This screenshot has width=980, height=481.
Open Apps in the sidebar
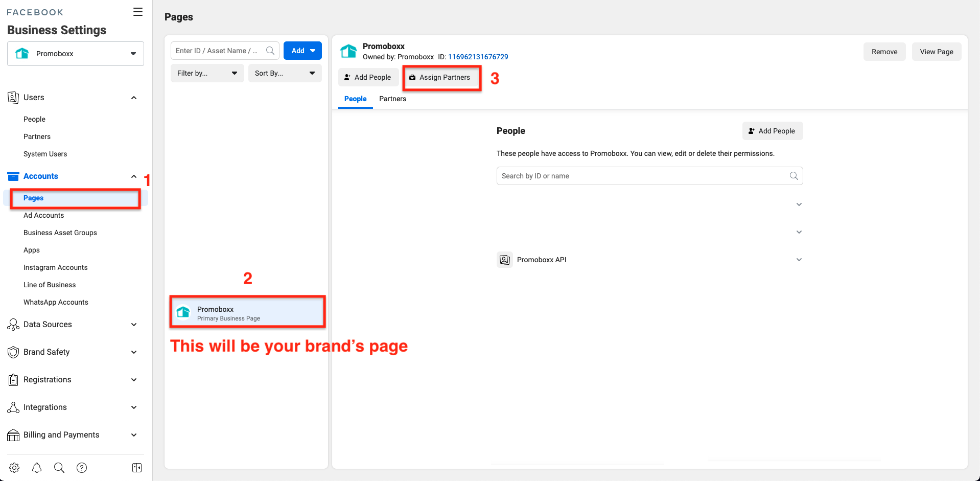(x=31, y=250)
